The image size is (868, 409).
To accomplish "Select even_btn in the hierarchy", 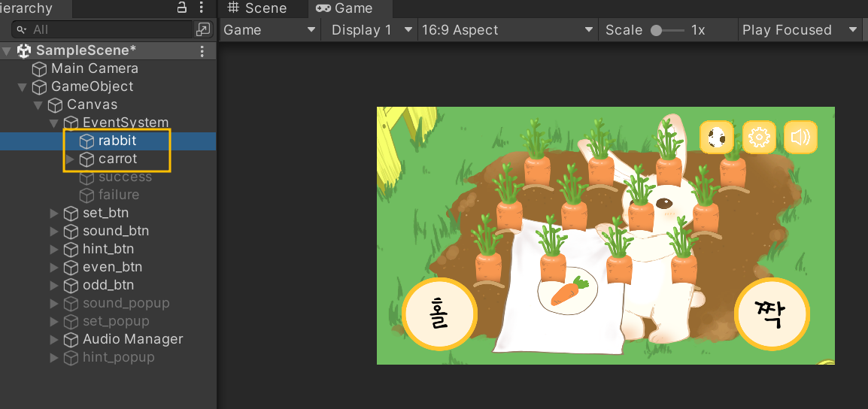I will pos(112,267).
